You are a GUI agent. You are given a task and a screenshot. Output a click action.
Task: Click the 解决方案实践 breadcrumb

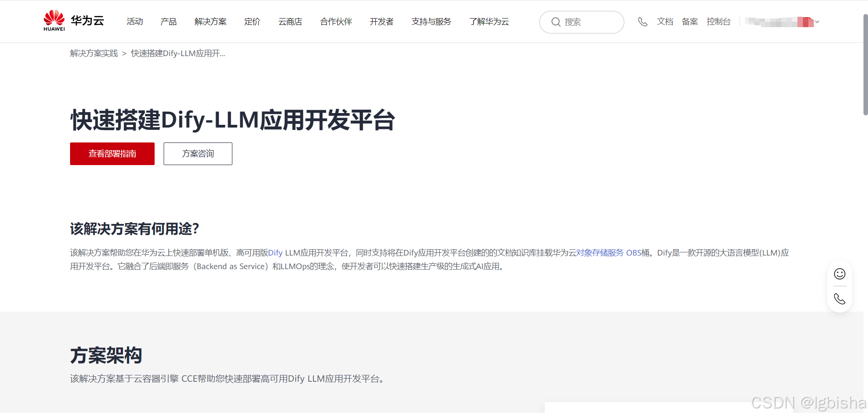click(94, 53)
